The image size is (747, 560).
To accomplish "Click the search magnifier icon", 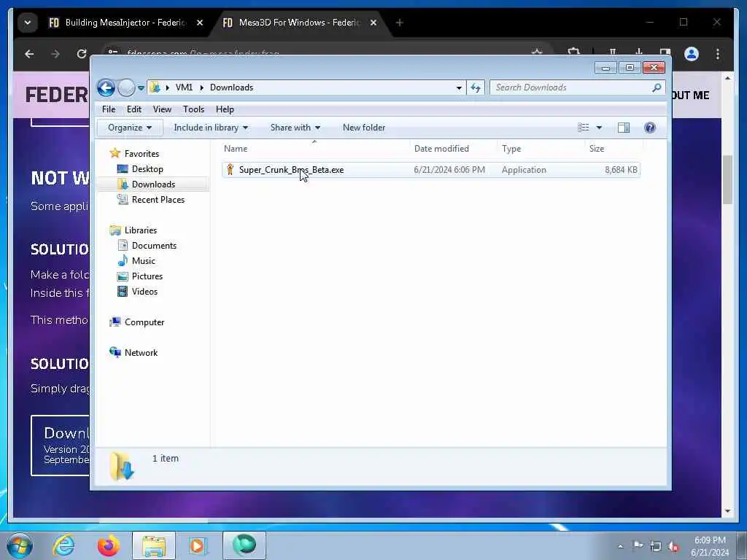I will [657, 87].
